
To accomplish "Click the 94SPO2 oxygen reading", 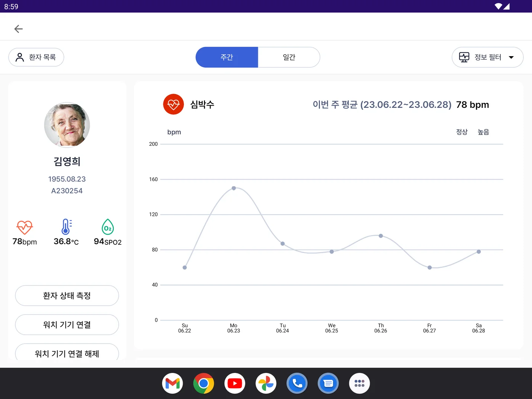I will 108,242.
